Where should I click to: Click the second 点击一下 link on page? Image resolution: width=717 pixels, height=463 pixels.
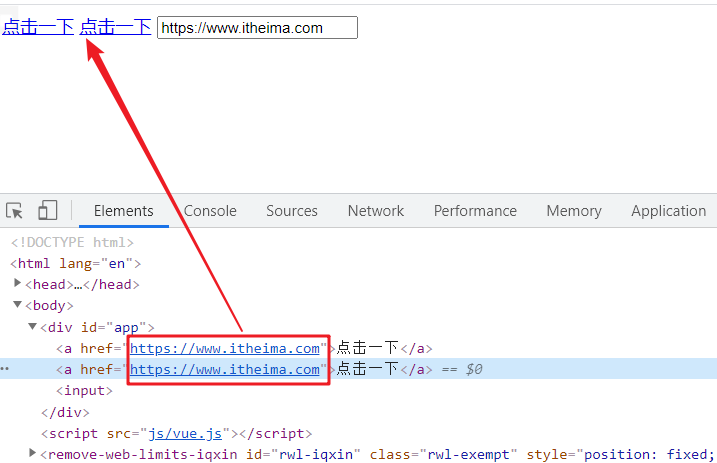point(115,28)
